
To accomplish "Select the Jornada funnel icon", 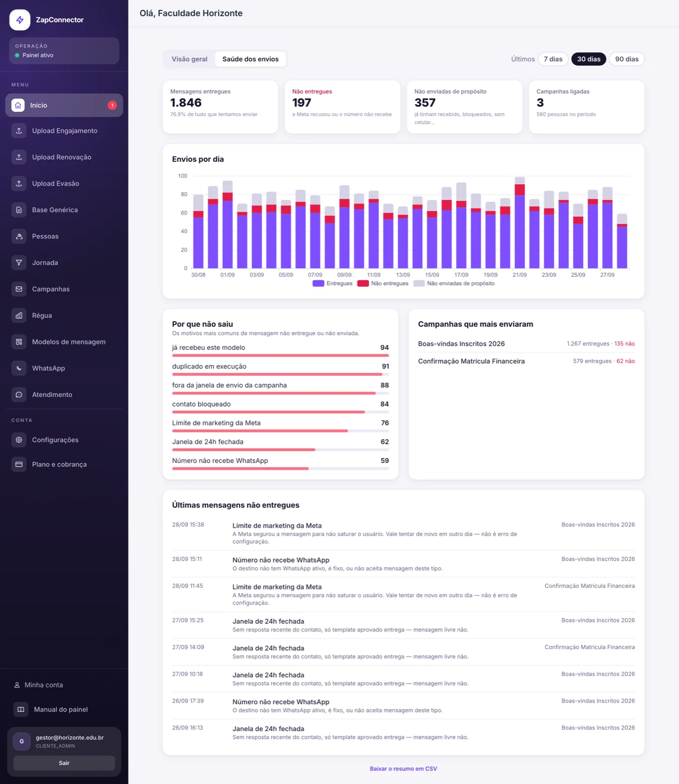I will point(19,263).
